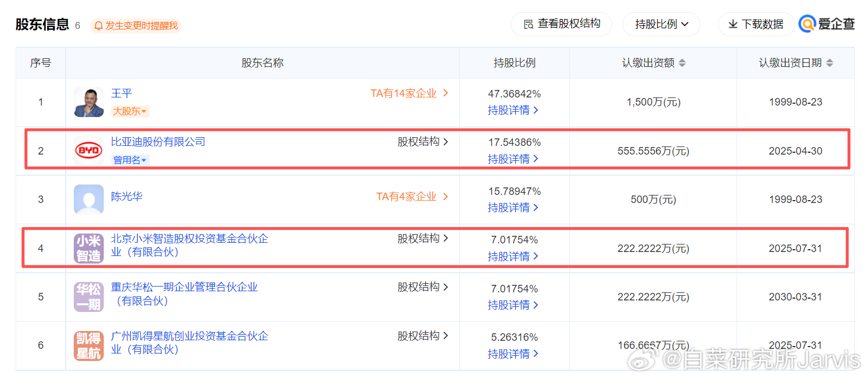Sort by 认缴出资额 column arrows
Screen dimensions: 868x380
pos(682,63)
